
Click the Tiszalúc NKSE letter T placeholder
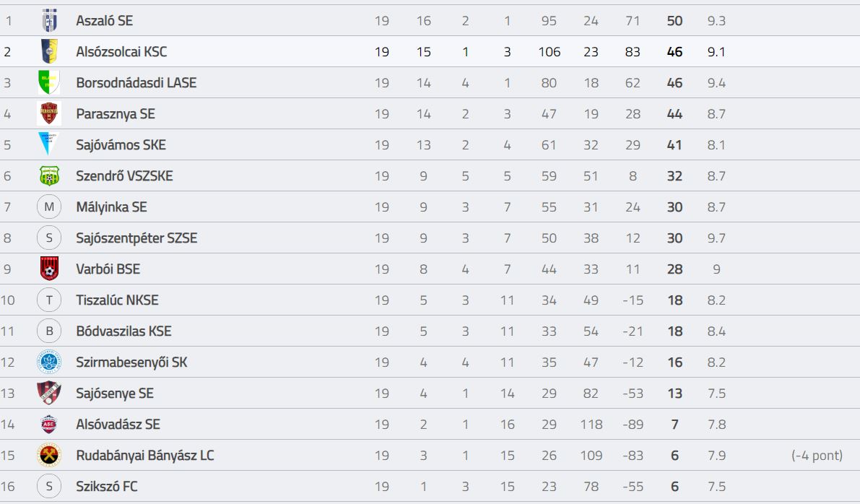(49, 300)
